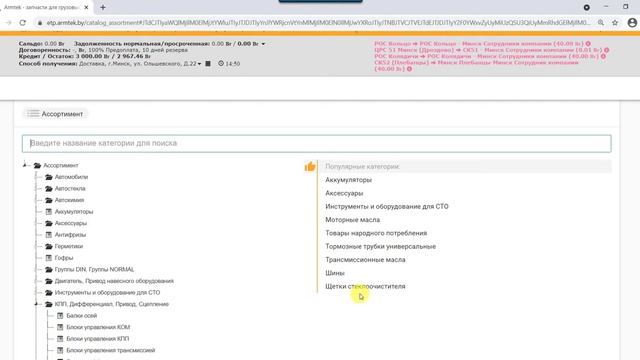Image resolution: width=640 pixels, height=360 pixels.
Task: Open a new browser tab
Action: click(103, 7)
